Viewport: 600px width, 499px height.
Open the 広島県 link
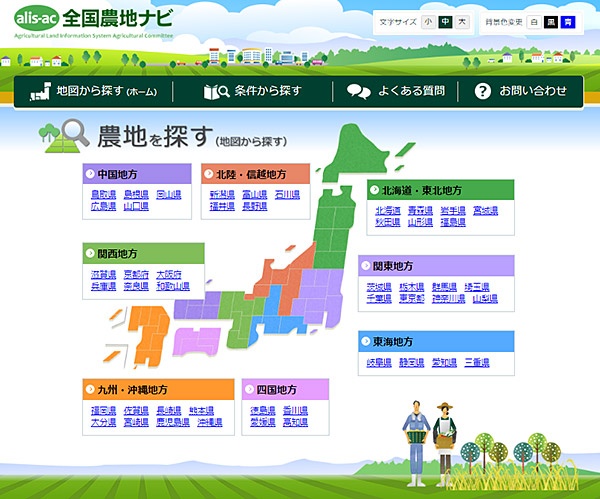[x=103, y=206]
